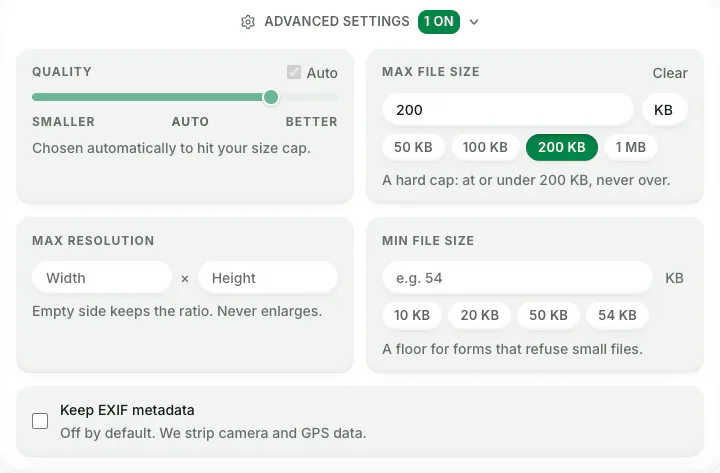Enable the Keep EXIF metadata checkbox
The image size is (720, 473).
[40, 421]
